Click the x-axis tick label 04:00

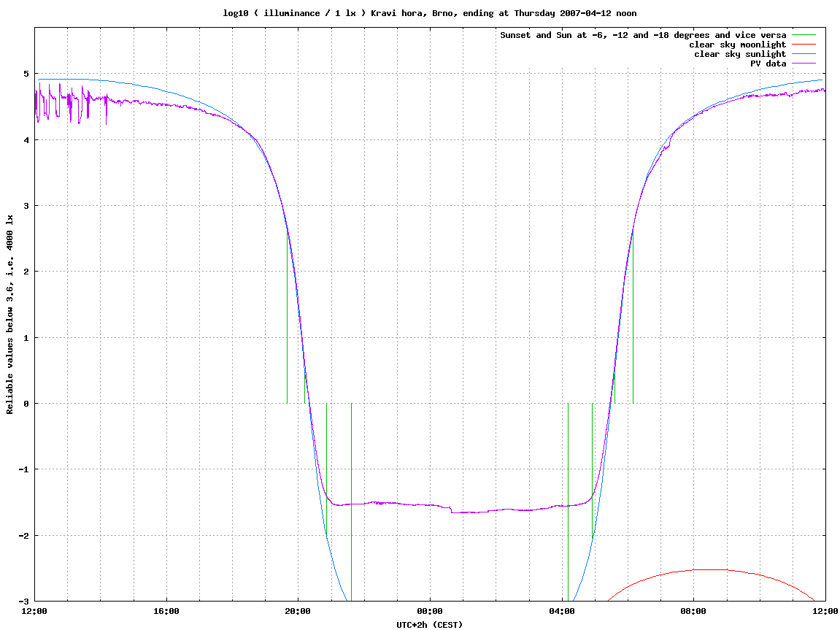pyautogui.click(x=561, y=611)
